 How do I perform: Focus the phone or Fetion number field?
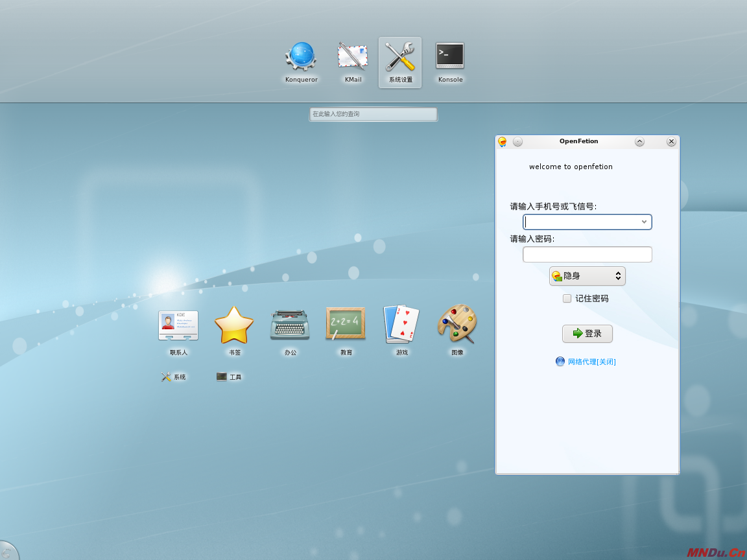[587, 222]
